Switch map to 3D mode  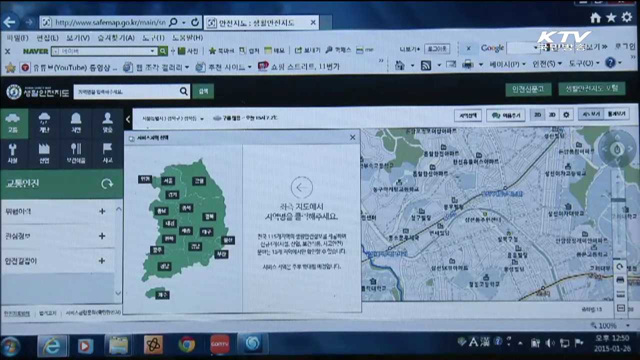click(x=552, y=115)
